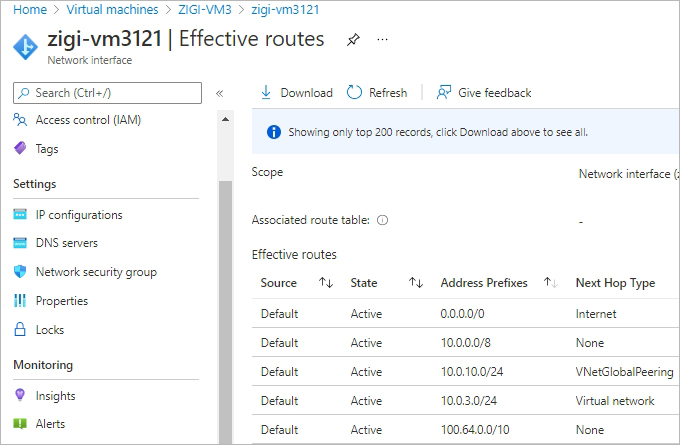Screen dimensions: 680x445
Task: Open Network security group menu item
Action: pos(96,272)
